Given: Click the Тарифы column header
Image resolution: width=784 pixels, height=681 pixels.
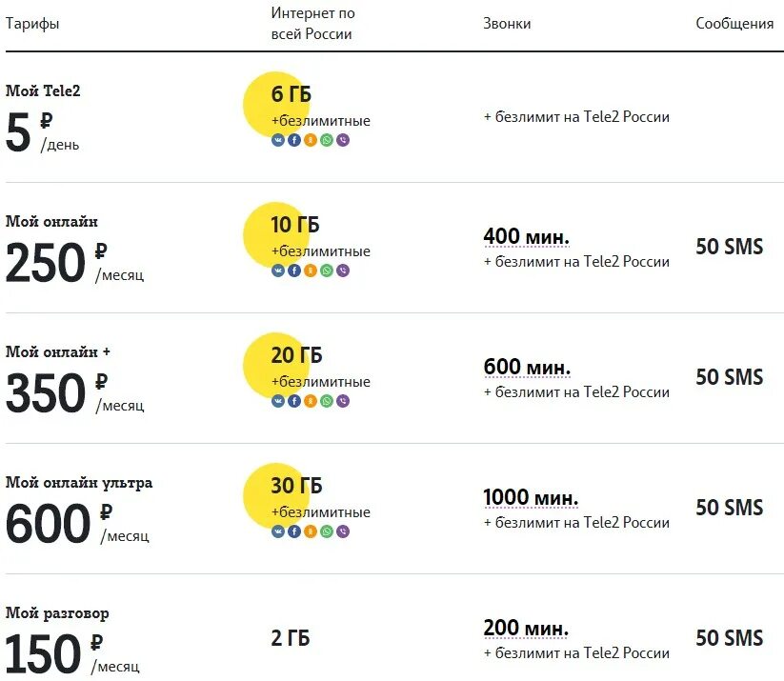Looking at the screenshot, I should coord(32,24).
